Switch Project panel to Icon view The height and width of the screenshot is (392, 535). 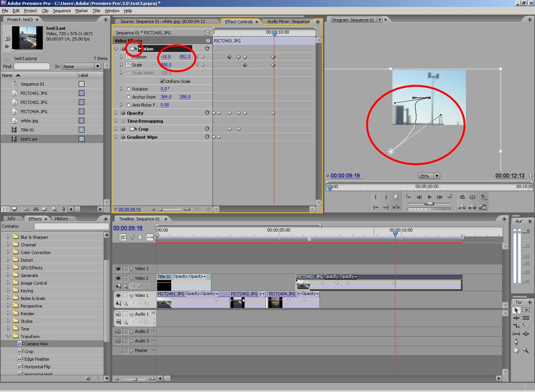[x=15, y=209]
